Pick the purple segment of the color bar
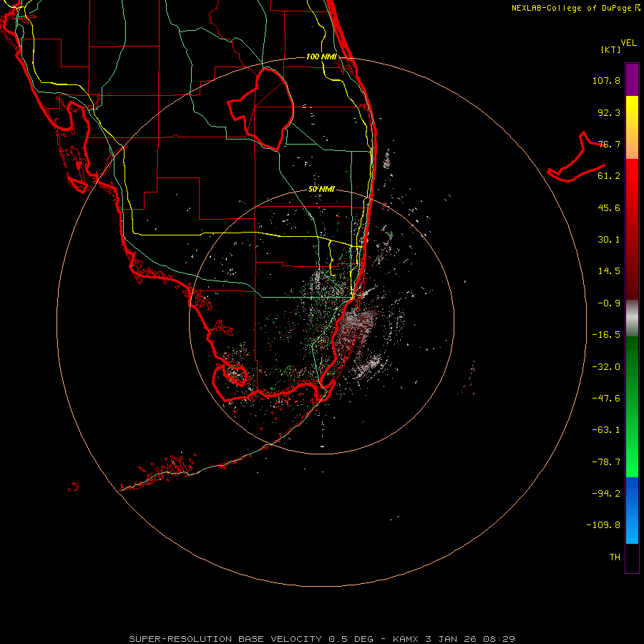The image size is (644, 644). pyautogui.click(x=632, y=80)
